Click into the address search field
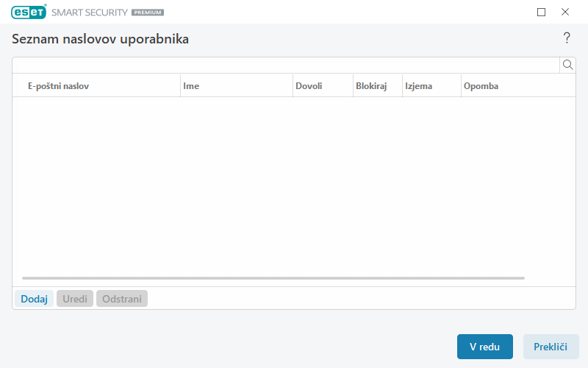588x368 pixels. (286, 65)
